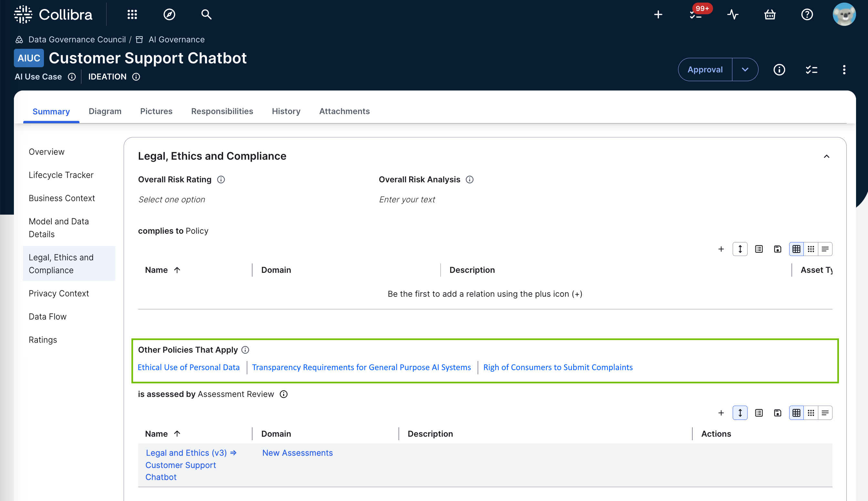Open the global search icon
868x501 pixels.
tap(206, 15)
